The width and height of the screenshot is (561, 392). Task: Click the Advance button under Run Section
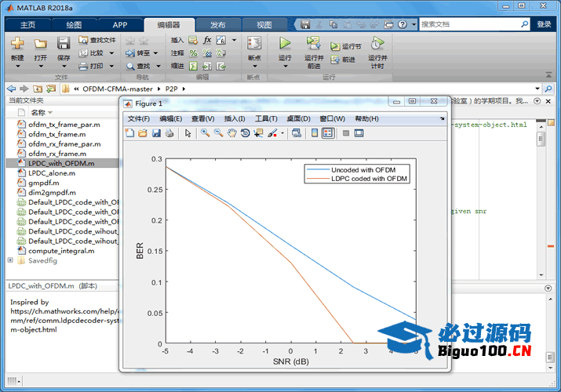[343, 60]
